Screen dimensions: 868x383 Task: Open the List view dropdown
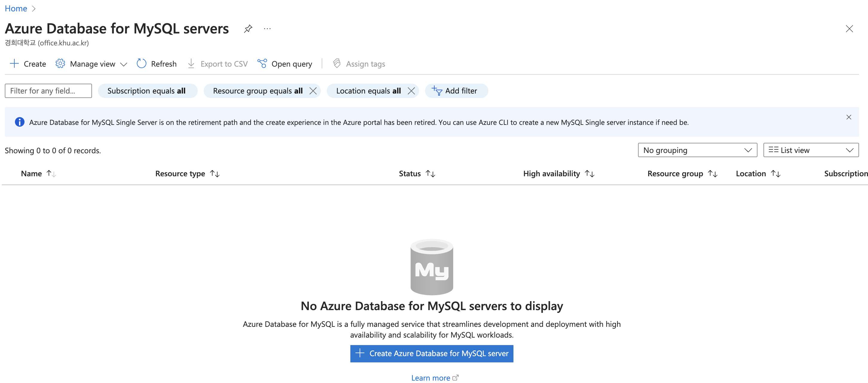click(x=811, y=150)
